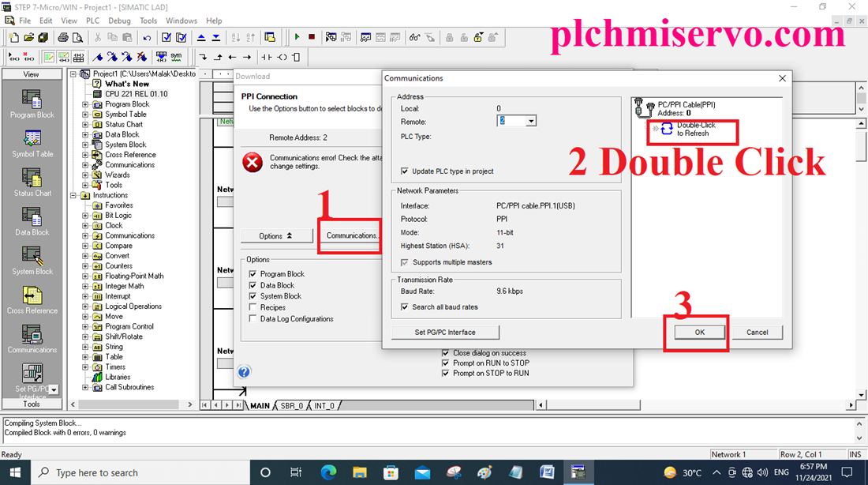The image size is (868, 485).
Task: Open the PLC menu
Action: click(92, 21)
